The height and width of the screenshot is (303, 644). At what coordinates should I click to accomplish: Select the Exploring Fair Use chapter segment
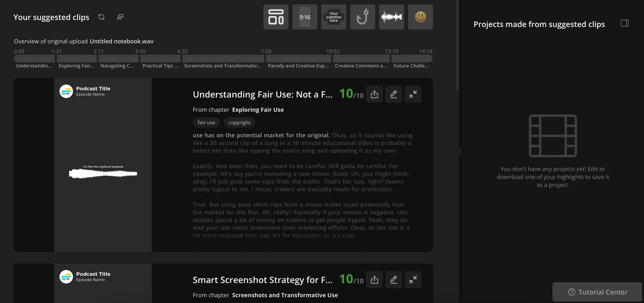pyautogui.click(x=77, y=58)
